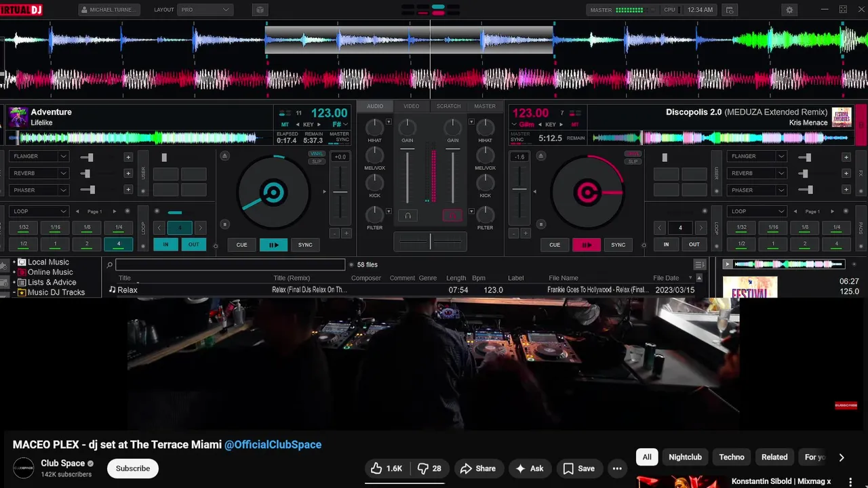Toggle Loop Out on left deck

click(194, 245)
